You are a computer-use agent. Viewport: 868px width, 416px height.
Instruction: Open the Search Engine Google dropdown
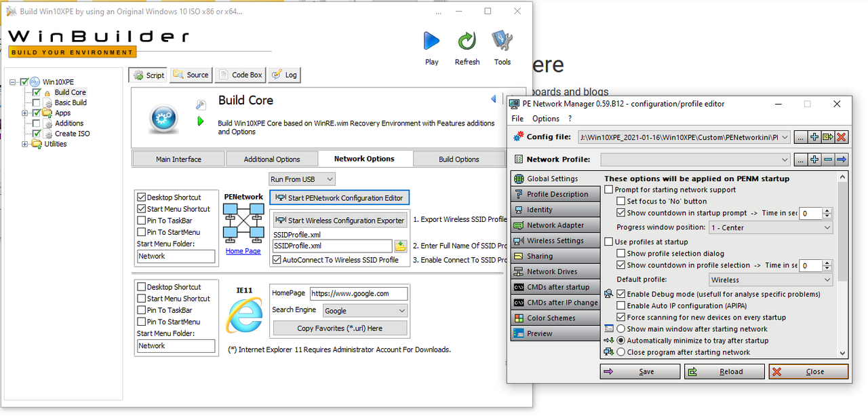pos(365,311)
